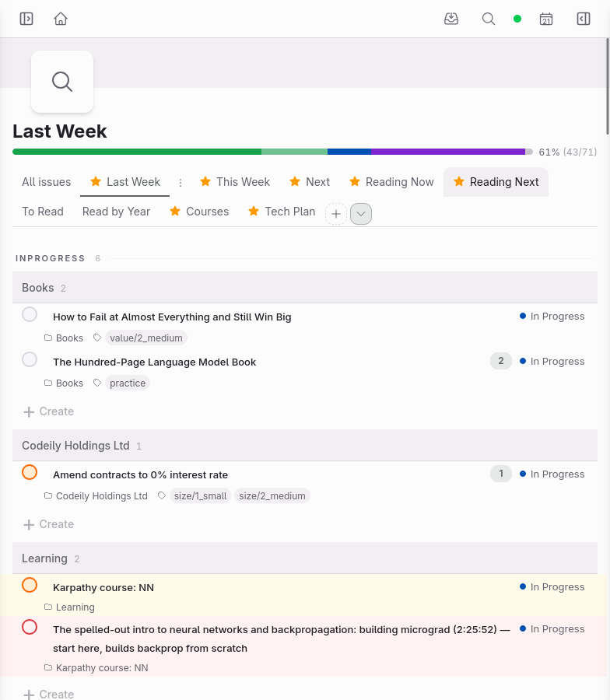Check off The Hundred-Page Language Model Book
This screenshot has height=700, width=610.
pos(30,359)
